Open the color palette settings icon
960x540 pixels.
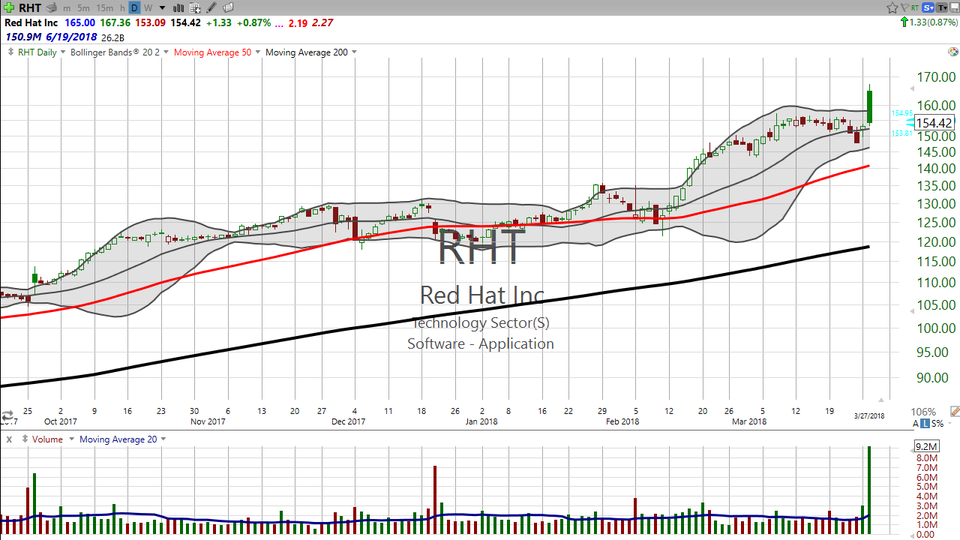click(x=953, y=51)
